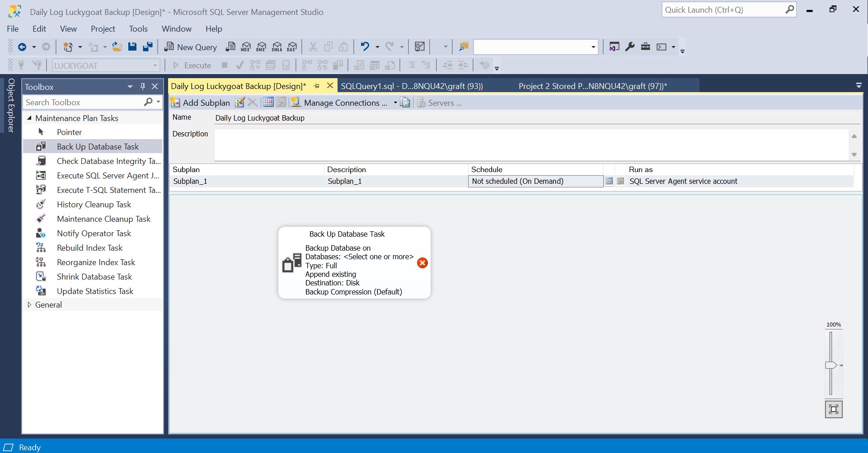Click the Undo arrow icon

(x=365, y=47)
